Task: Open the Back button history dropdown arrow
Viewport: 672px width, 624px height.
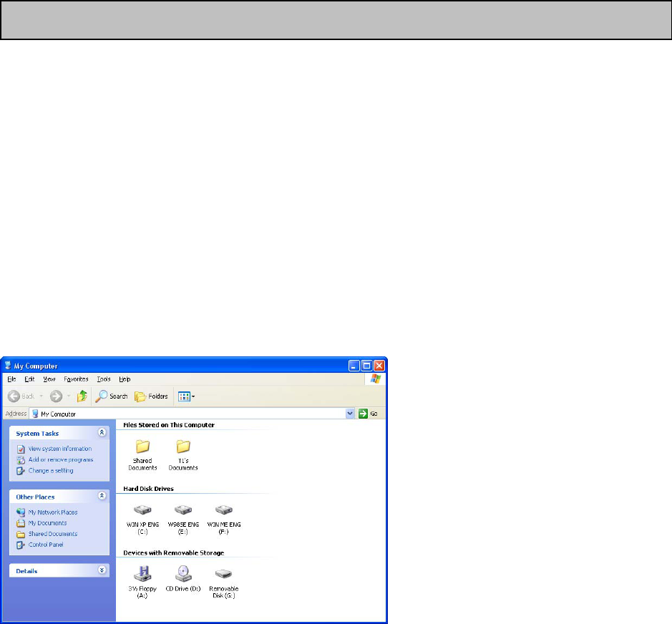Action: tap(42, 396)
